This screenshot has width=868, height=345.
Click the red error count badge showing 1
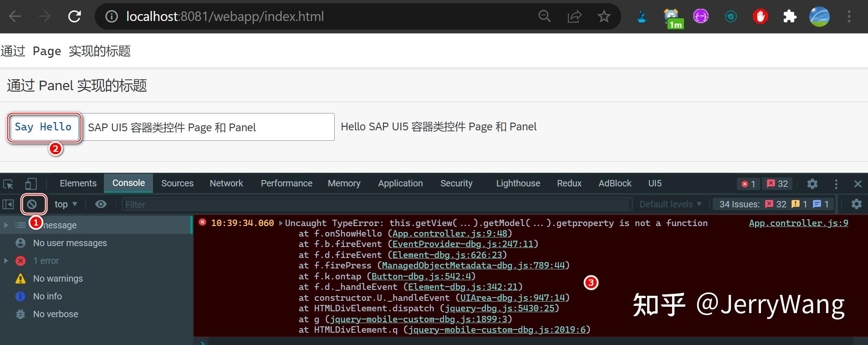tap(748, 184)
